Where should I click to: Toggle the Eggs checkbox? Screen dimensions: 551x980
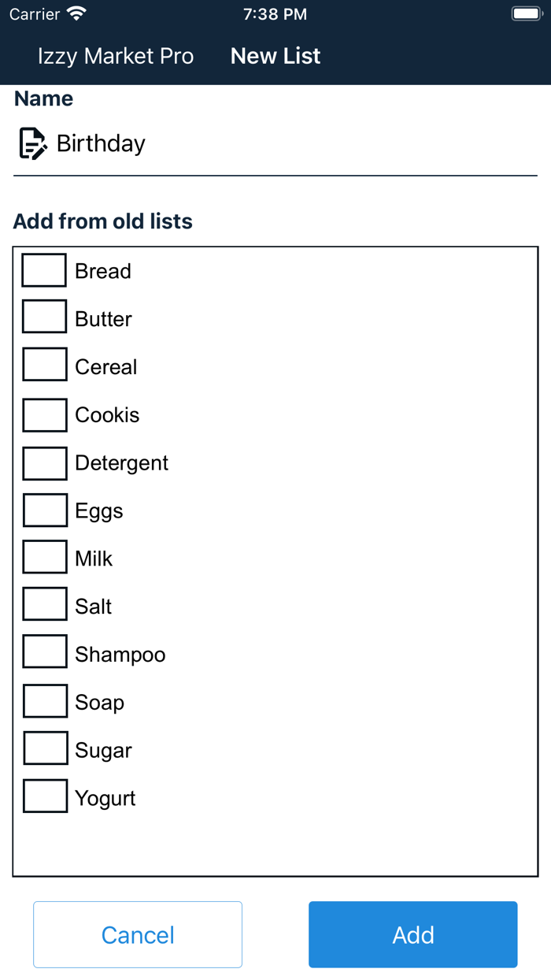click(45, 510)
